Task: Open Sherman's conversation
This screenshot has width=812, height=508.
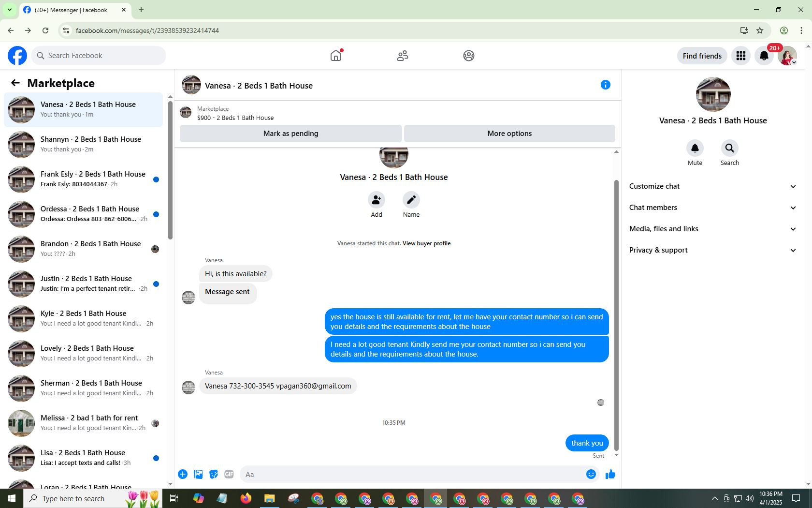Action: click(83, 388)
